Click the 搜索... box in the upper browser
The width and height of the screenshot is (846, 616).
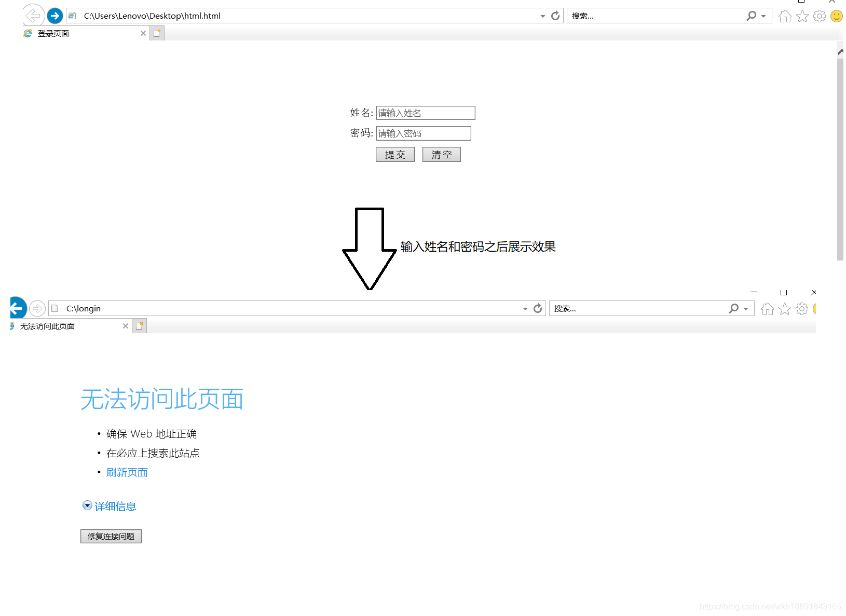[656, 16]
